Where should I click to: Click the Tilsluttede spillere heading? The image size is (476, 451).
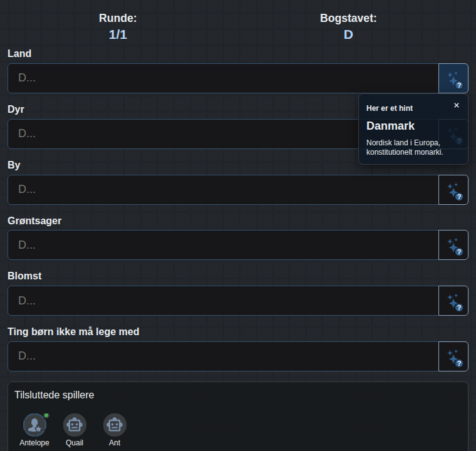tap(54, 395)
